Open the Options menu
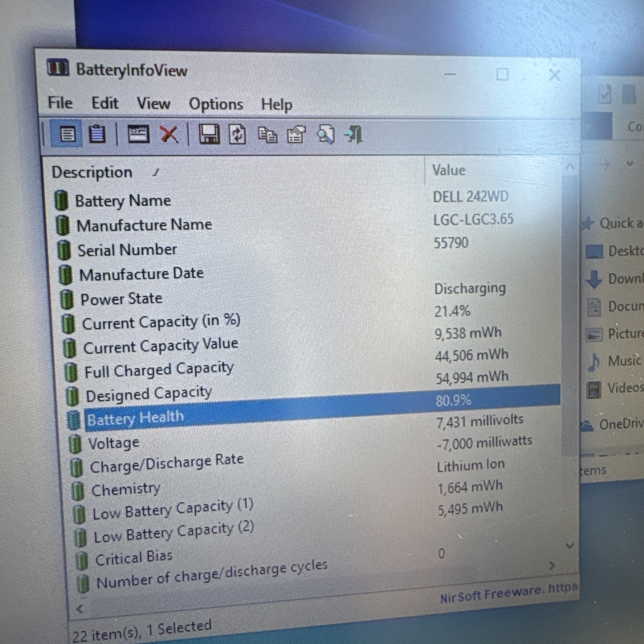The height and width of the screenshot is (644, 644). pos(216,104)
